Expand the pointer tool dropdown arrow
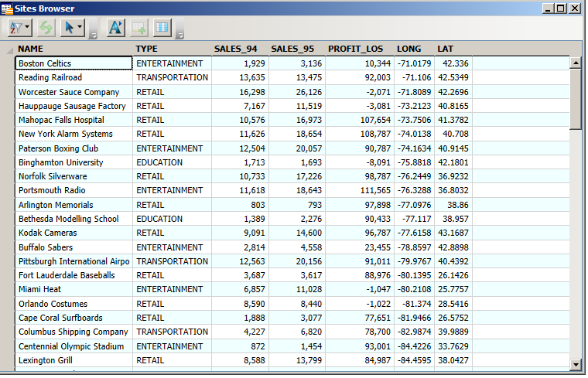The height and width of the screenshot is (378, 588). coord(80,27)
